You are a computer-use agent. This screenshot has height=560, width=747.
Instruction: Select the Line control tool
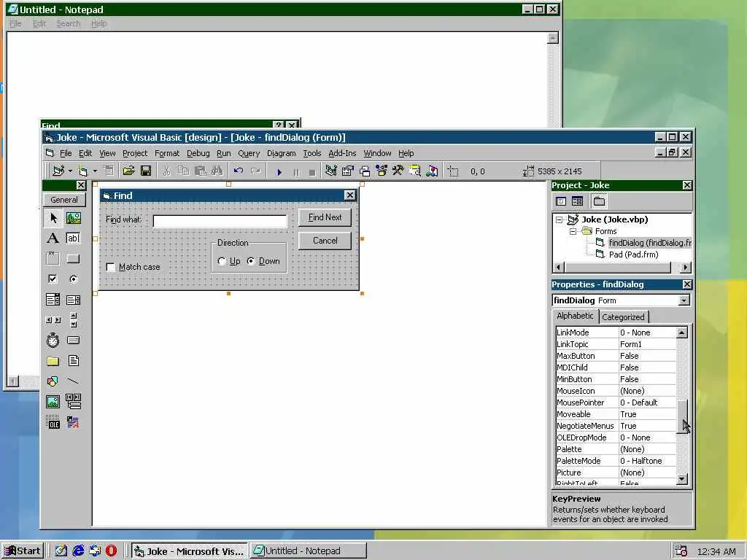[74, 381]
